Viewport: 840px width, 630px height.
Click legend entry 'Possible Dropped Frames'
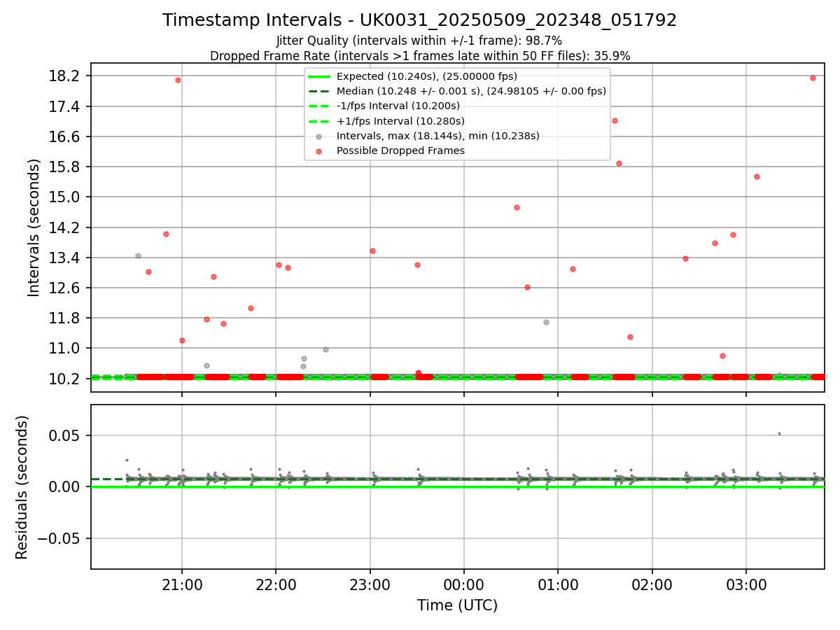click(400, 150)
